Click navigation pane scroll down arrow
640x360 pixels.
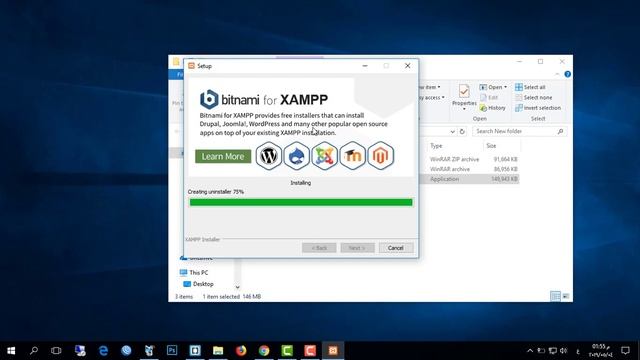[238, 287]
